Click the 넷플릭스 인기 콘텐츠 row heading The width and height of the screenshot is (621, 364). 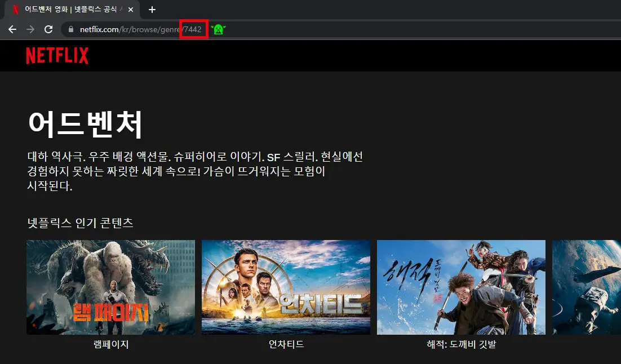coord(81,223)
